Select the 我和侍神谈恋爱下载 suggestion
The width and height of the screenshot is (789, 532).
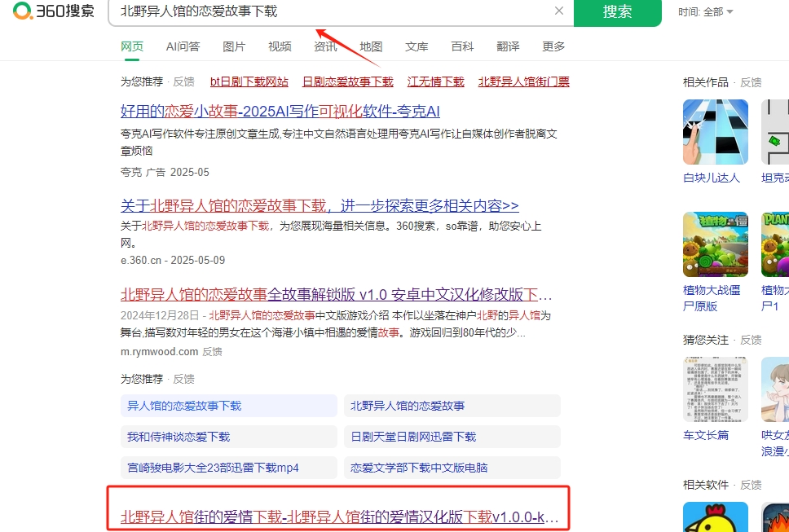pyautogui.click(x=179, y=437)
